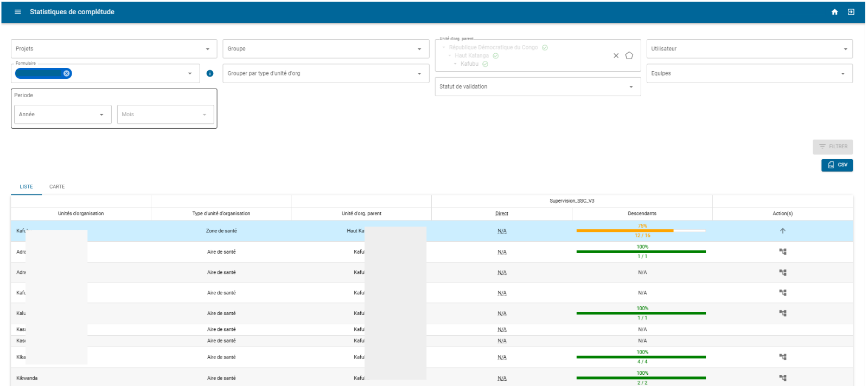
Task: Click the blue info icon beside Formulaire
Action: 210,73
